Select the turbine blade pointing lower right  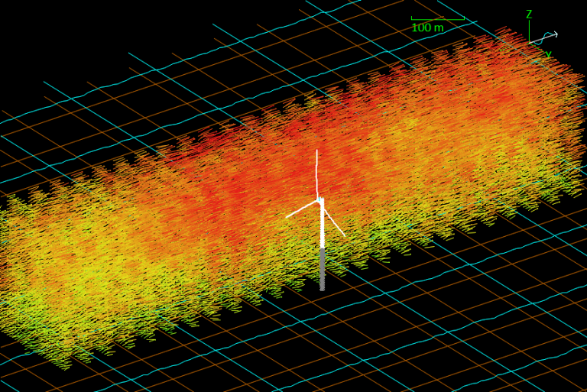tap(333, 221)
